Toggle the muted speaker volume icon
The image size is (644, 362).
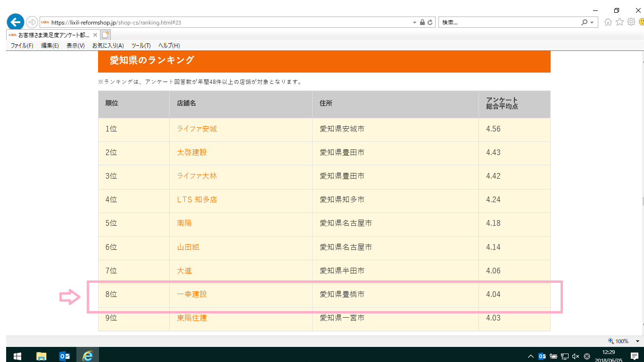[575, 356]
